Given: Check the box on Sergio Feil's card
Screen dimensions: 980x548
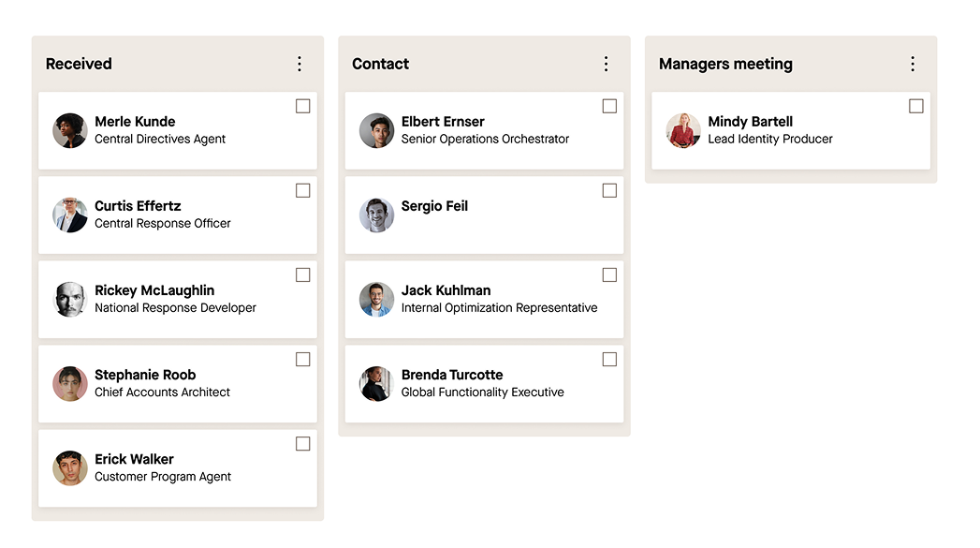Looking at the screenshot, I should (609, 191).
